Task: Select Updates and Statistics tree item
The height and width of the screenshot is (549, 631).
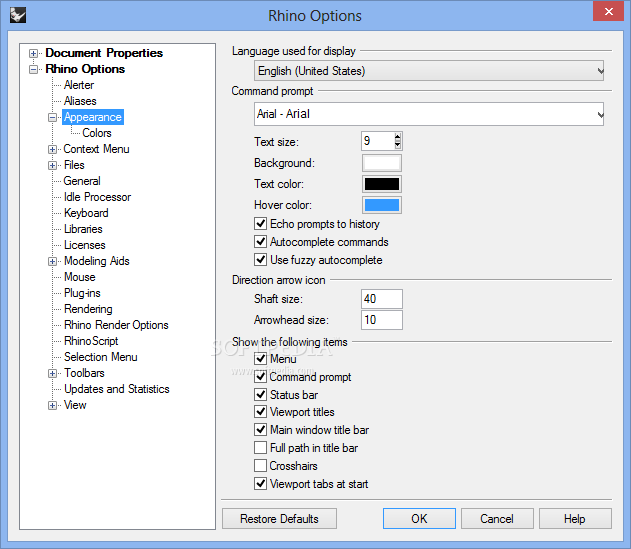Action: click(x=117, y=389)
